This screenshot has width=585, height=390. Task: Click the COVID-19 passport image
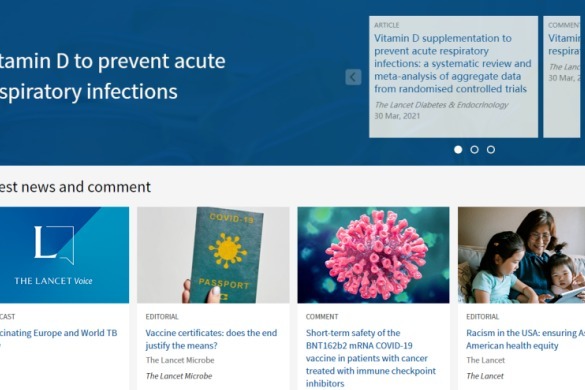[213, 255]
